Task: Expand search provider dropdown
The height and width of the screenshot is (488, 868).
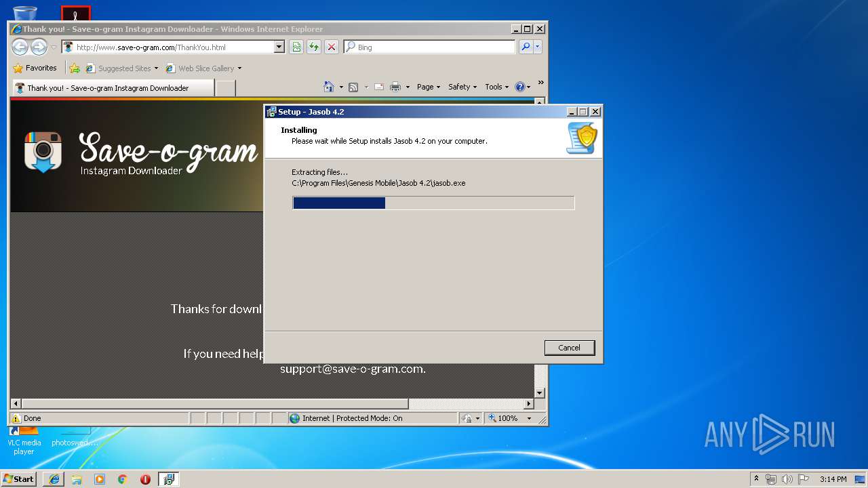Action: (x=538, y=47)
